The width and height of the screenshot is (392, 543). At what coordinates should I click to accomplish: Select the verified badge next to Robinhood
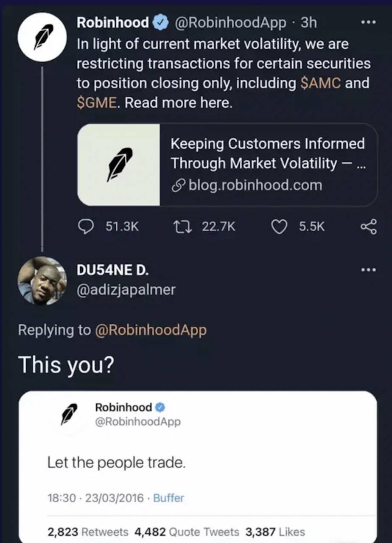[x=160, y=22]
